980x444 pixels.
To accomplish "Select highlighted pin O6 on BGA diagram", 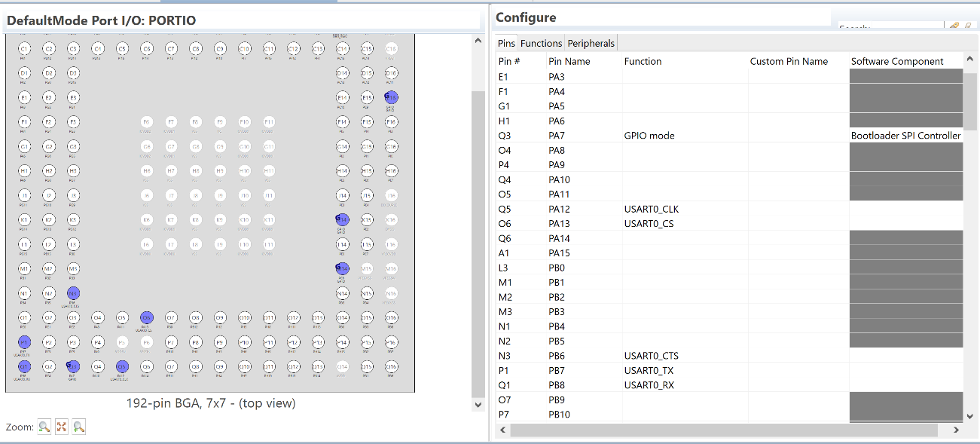I will click(147, 318).
